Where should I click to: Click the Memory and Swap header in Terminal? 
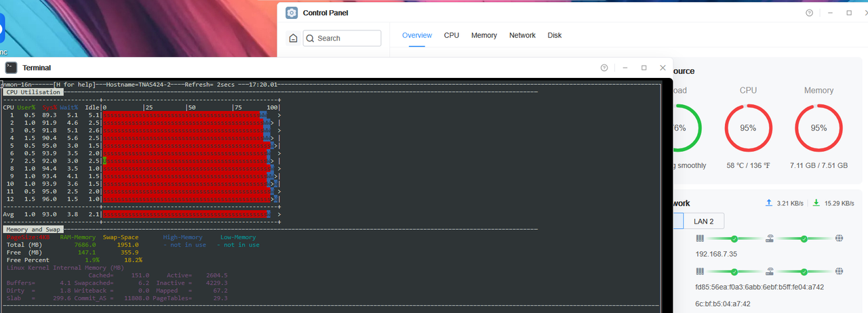(x=34, y=230)
